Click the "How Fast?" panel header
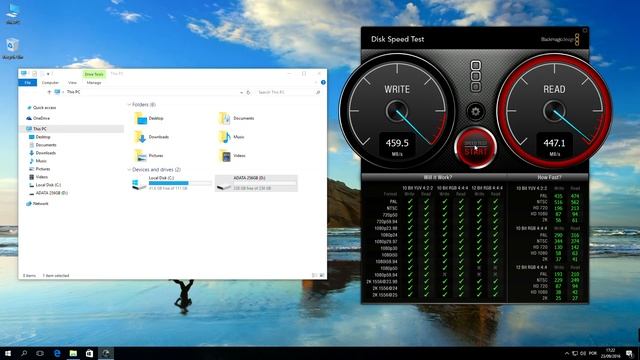The image size is (640, 360). pyautogui.click(x=549, y=177)
